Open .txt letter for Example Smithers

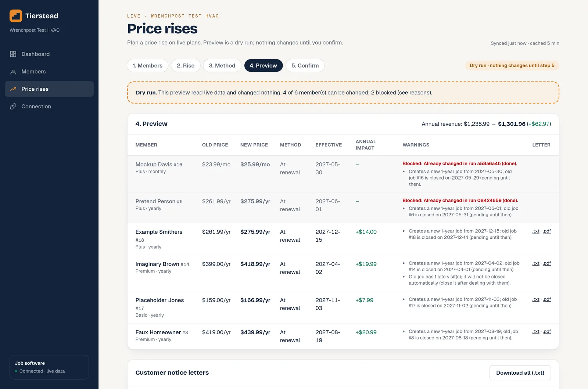point(536,231)
